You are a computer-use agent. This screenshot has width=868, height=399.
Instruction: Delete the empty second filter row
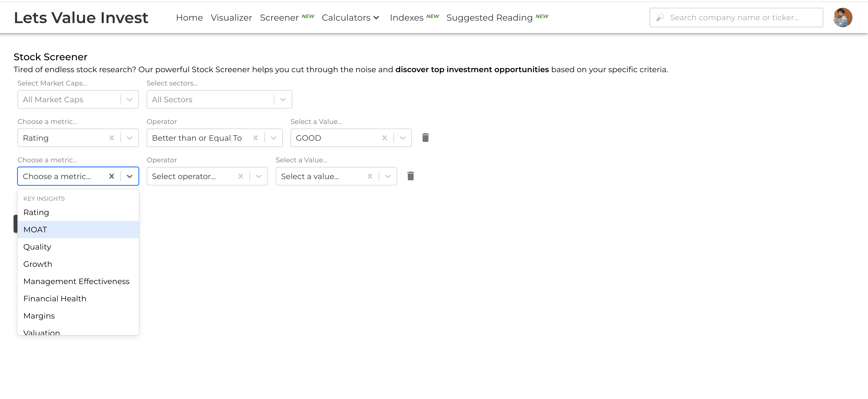tap(410, 176)
